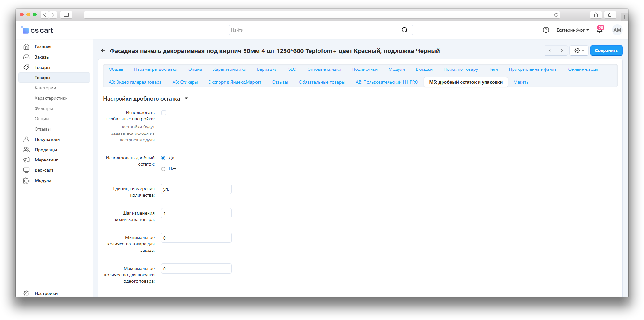
Task: Open Категории in the sidebar
Action: point(45,88)
